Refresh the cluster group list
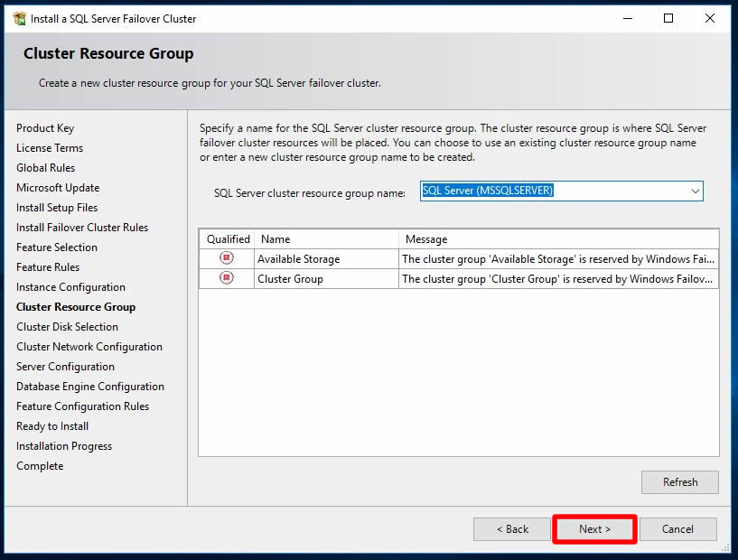The image size is (738, 560). pyautogui.click(x=679, y=482)
